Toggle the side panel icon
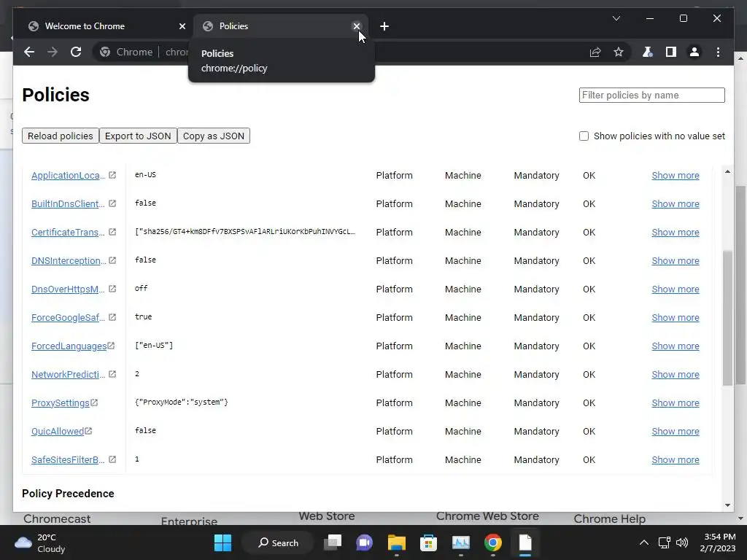 pyautogui.click(x=671, y=52)
